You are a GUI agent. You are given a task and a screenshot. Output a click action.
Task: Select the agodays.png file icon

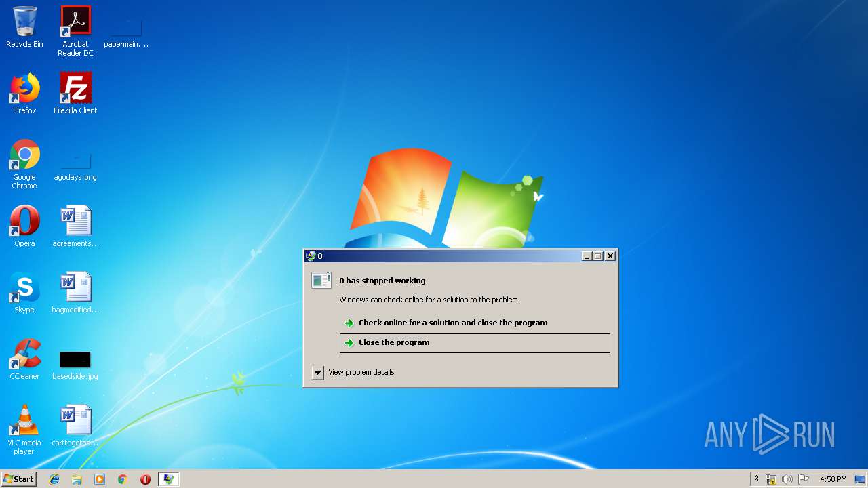pos(75,167)
